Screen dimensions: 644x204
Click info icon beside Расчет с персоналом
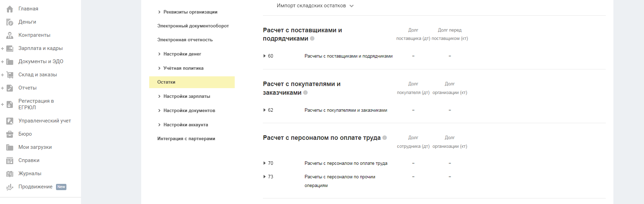point(385,138)
